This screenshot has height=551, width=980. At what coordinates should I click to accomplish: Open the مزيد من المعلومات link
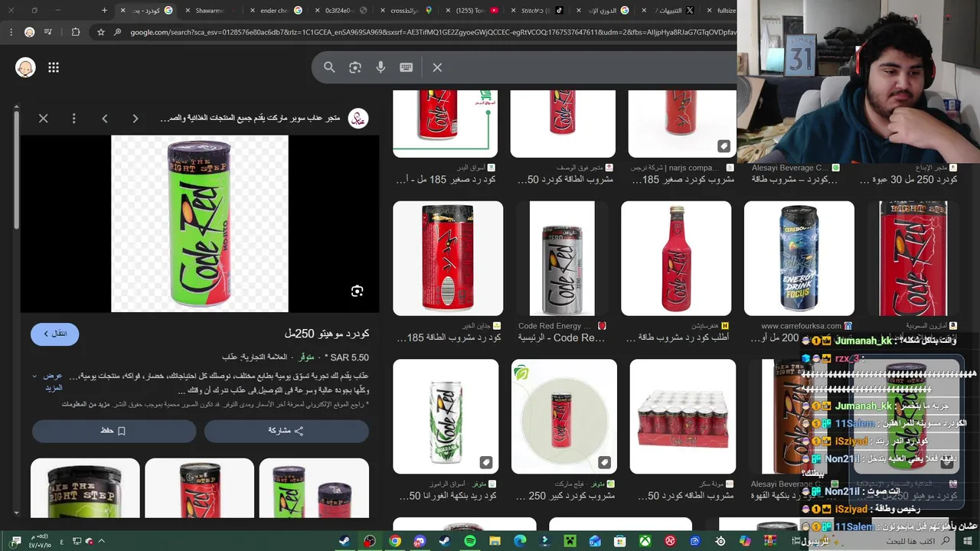coord(86,404)
